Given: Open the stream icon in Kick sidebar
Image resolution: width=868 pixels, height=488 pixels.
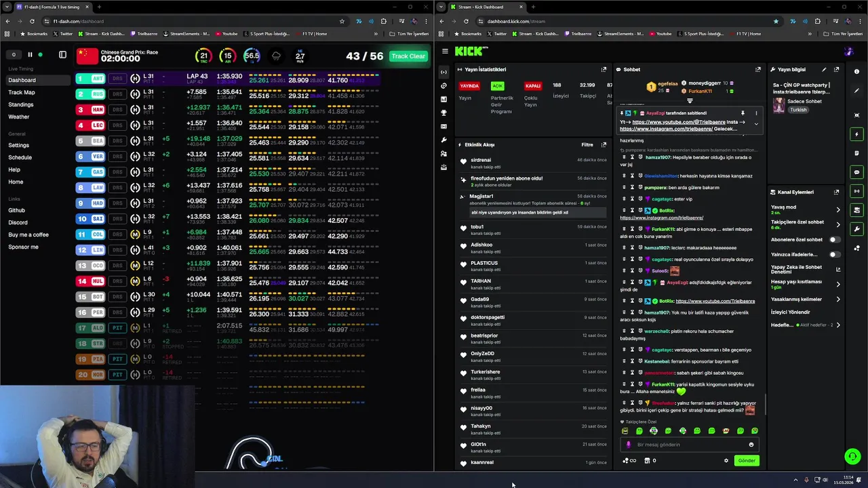Looking at the screenshot, I should click(443, 72).
